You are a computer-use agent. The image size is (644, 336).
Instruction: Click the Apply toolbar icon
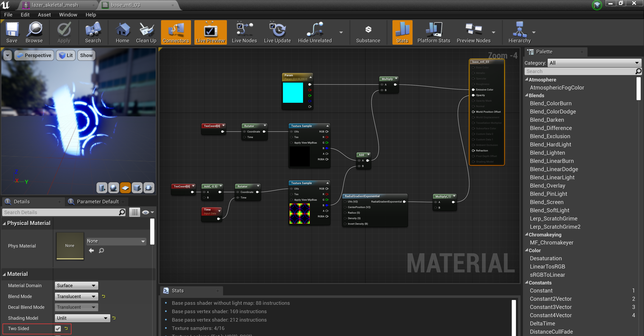click(x=64, y=32)
